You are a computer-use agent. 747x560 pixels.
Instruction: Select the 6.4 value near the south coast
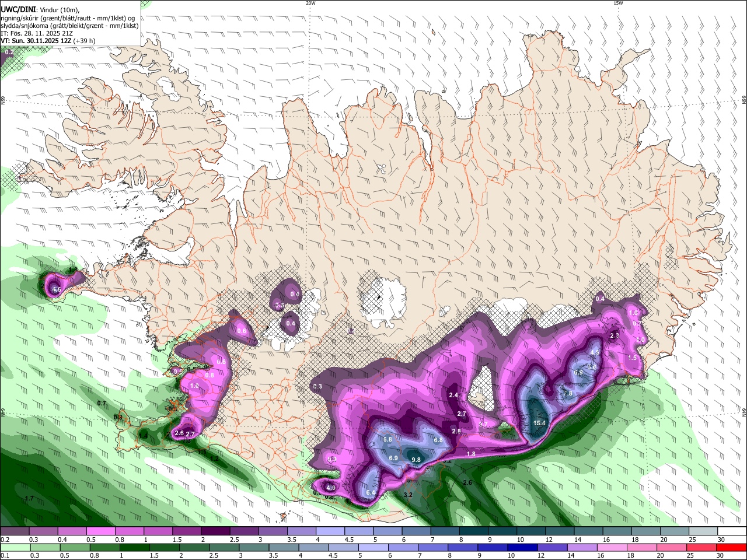371,493
